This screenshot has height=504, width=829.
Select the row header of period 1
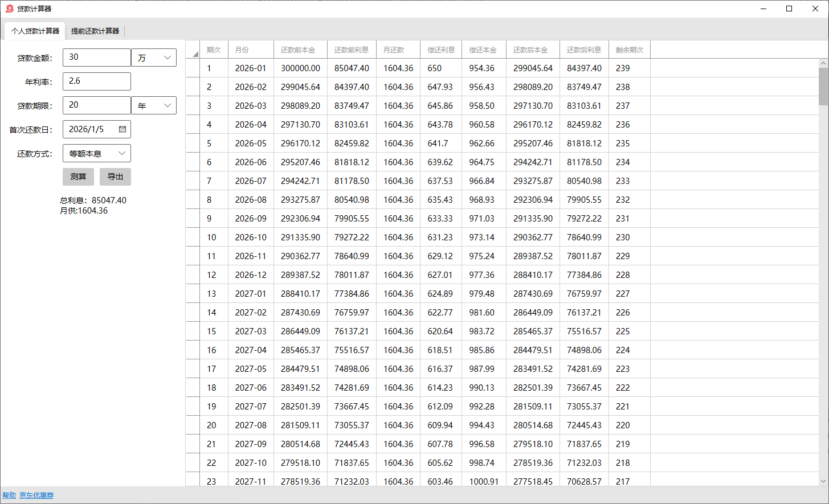point(193,68)
